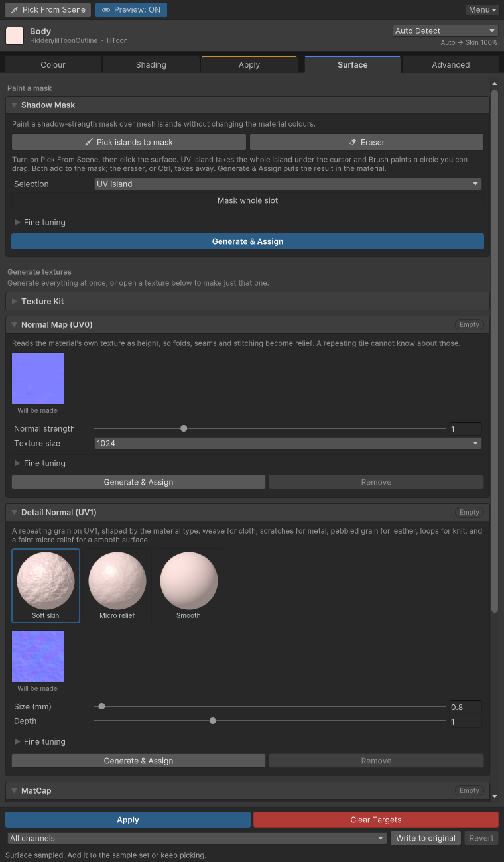This screenshot has width=504, height=862.
Task: Click the scrollbar up arrow
Action: point(494,84)
